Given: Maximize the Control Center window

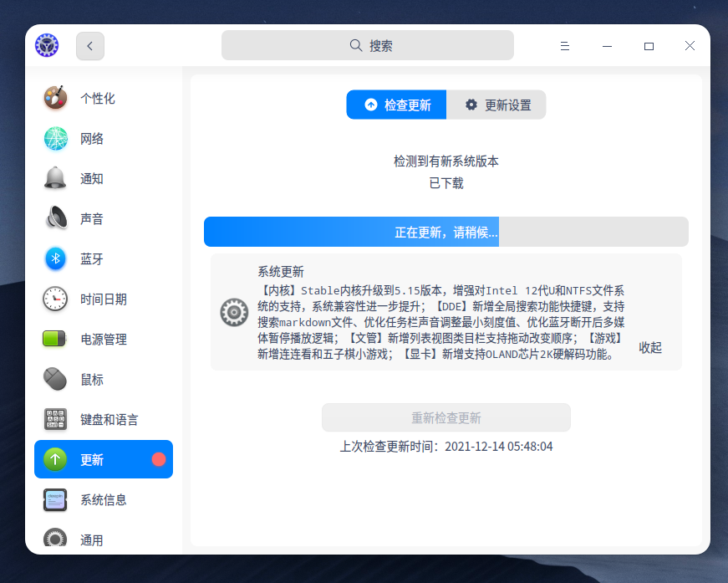Looking at the screenshot, I should coord(649,45).
